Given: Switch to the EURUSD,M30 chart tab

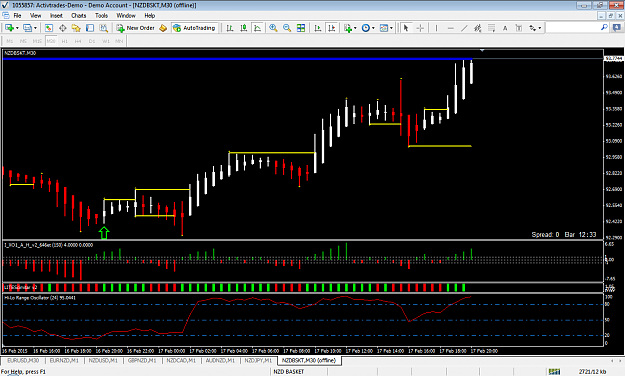Looking at the screenshot, I should (x=23, y=360).
